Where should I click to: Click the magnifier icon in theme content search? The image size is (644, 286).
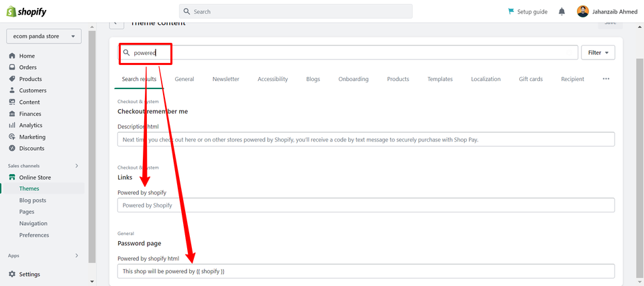pos(127,52)
